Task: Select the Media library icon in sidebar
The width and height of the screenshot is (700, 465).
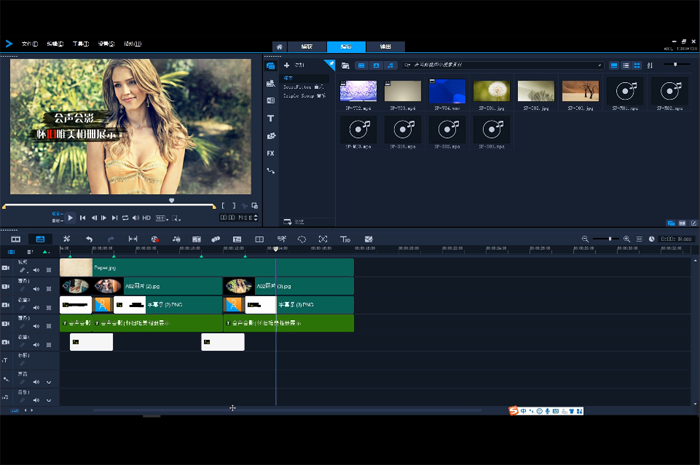Action: [271, 66]
